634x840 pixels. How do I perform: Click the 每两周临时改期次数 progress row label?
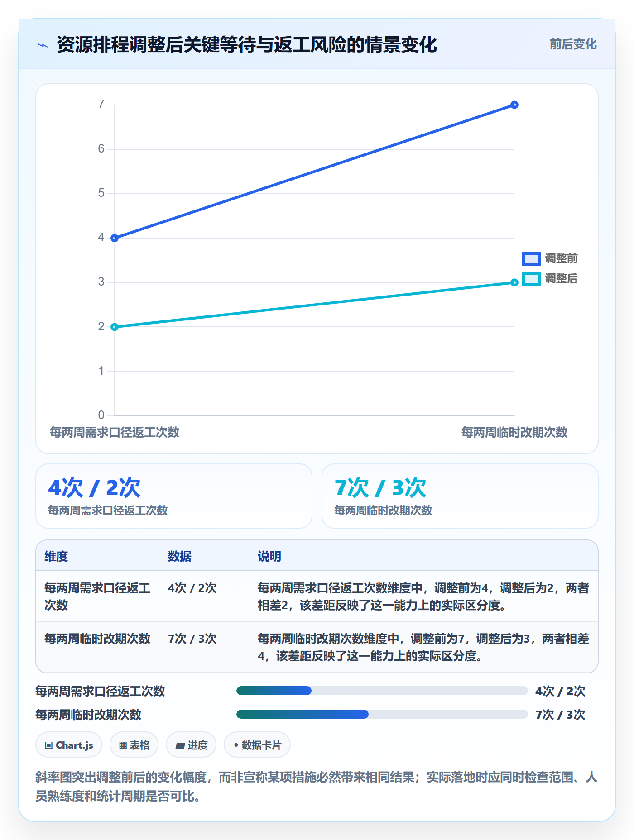[x=88, y=715]
